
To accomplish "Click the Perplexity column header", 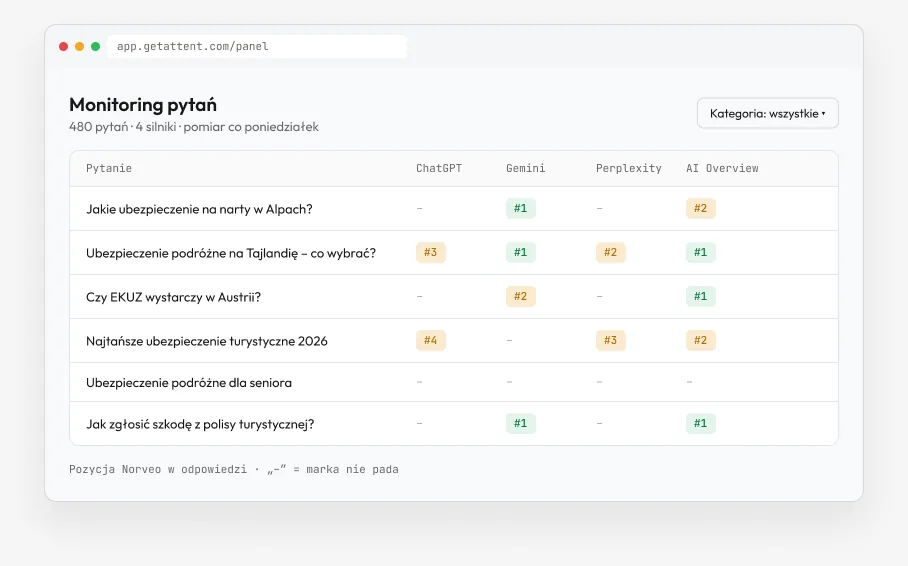I will point(628,169).
